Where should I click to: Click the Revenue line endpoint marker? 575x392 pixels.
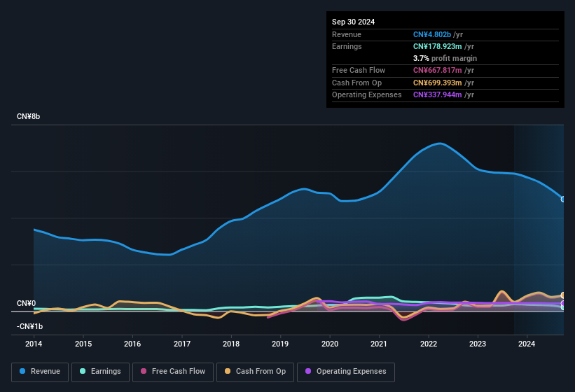[x=563, y=199]
